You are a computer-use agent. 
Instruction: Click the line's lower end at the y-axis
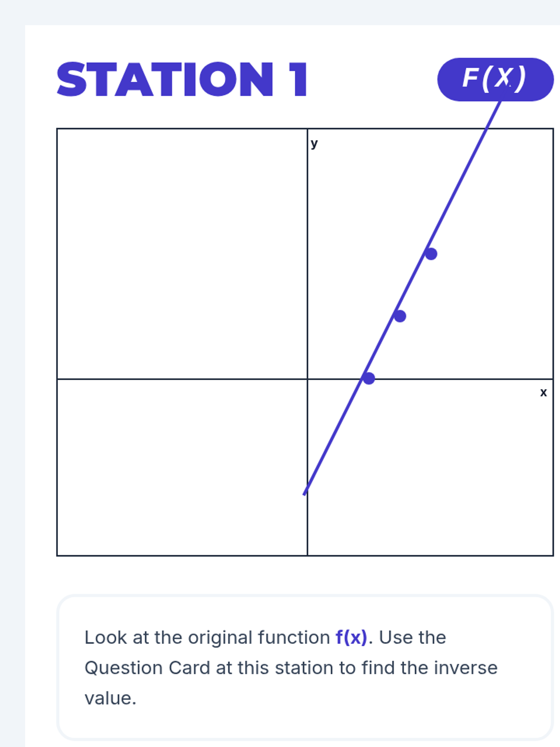click(x=306, y=491)
